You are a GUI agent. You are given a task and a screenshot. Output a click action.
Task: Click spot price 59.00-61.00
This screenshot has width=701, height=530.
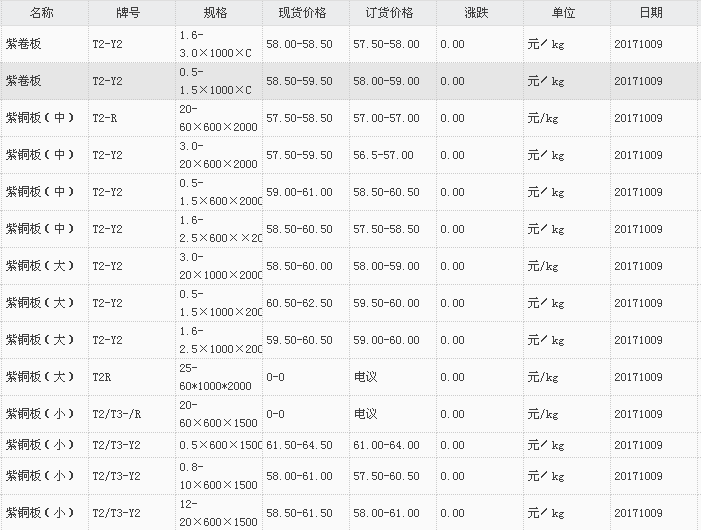coord(300,192)
